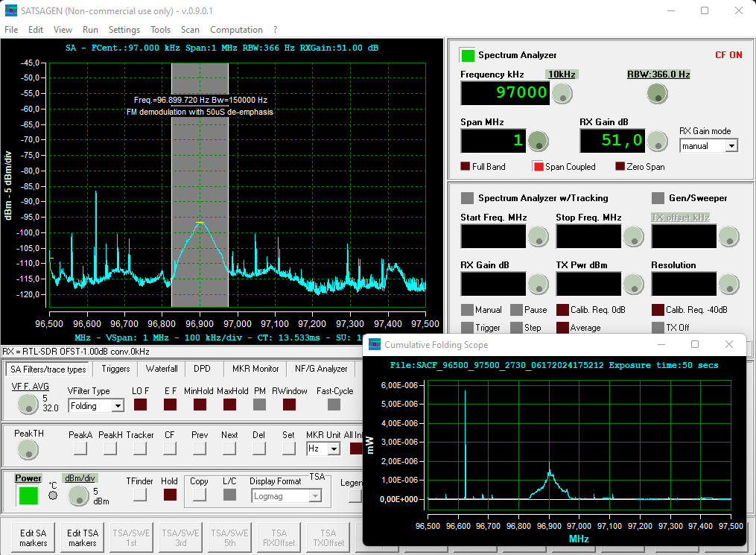The width and height of the screenshot is (756, 555).
Task: Click the Copy button in TSA group
Action: 199,495
